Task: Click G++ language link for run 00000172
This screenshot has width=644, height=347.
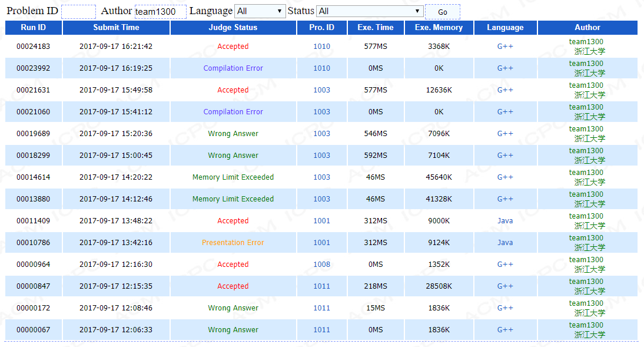Action: pyautogui.click(x=505, y=308)
